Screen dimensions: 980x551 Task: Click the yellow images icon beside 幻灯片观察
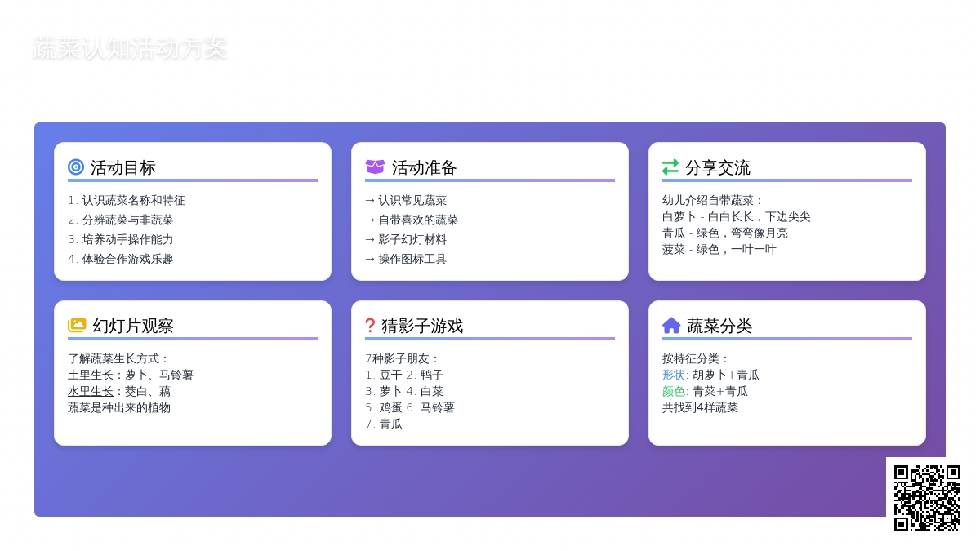coord(77,326)
